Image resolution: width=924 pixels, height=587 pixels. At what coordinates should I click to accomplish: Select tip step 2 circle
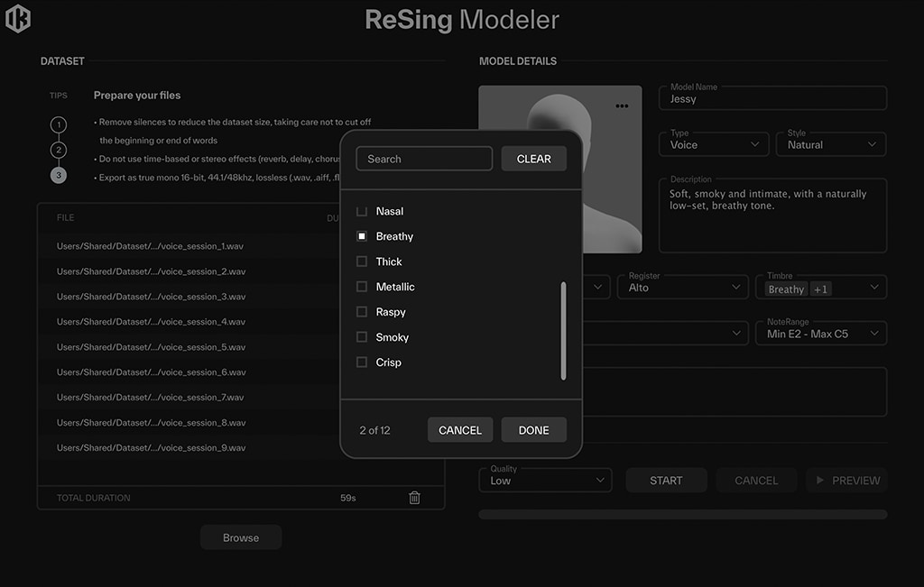59,151
